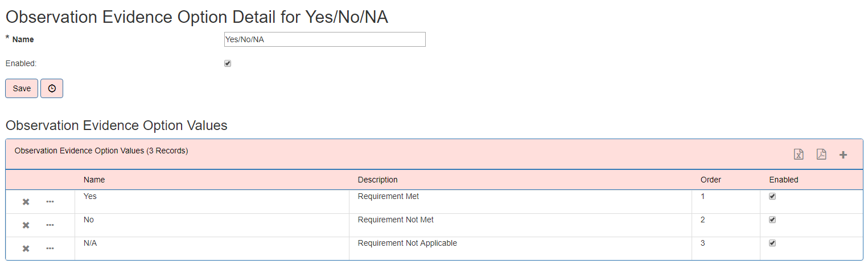Sort by the Name column header

point(94,180)
